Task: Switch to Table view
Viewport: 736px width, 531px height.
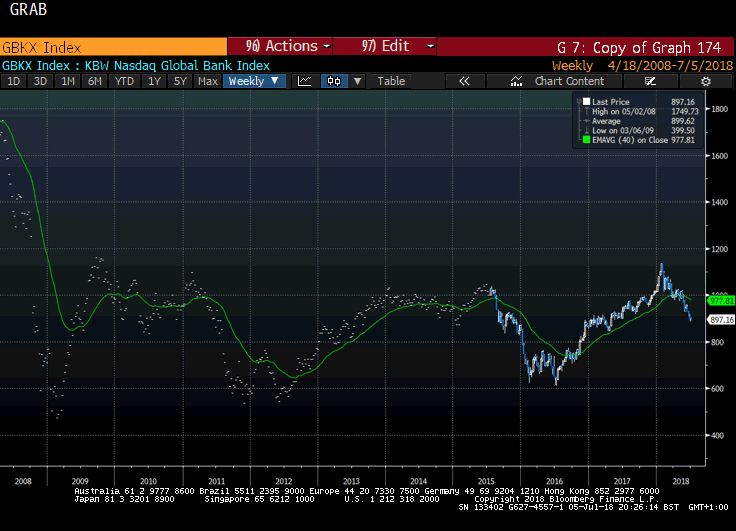Action: coord(391,81)
